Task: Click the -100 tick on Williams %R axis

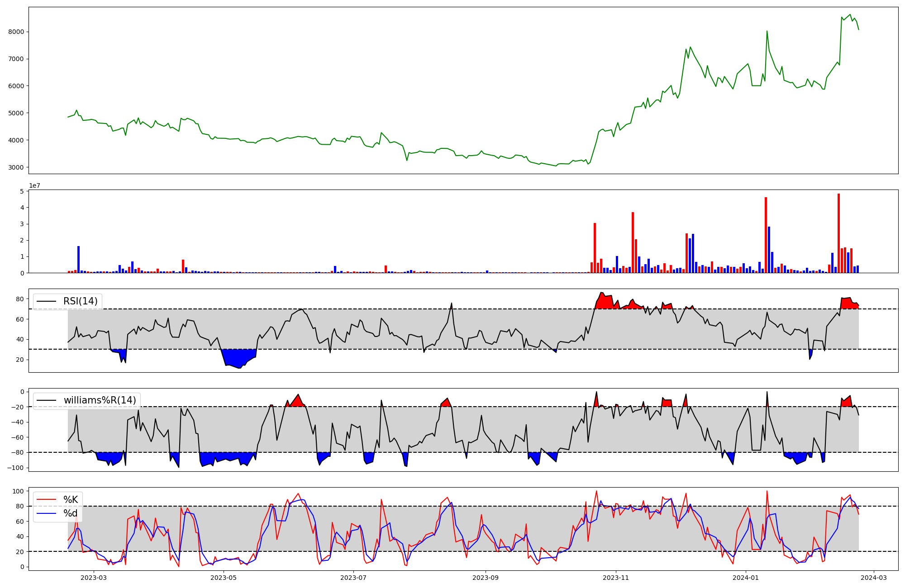Action: [x=16, y=468]
